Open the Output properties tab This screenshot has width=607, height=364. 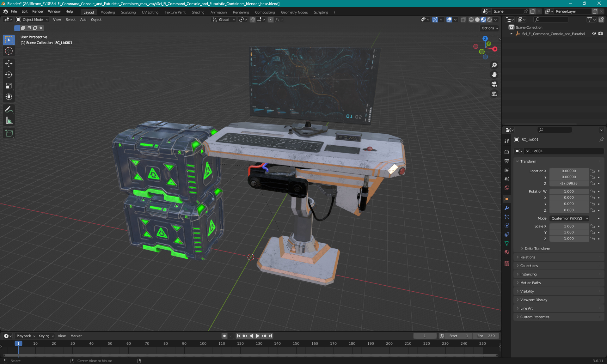[x=507, y=161]
